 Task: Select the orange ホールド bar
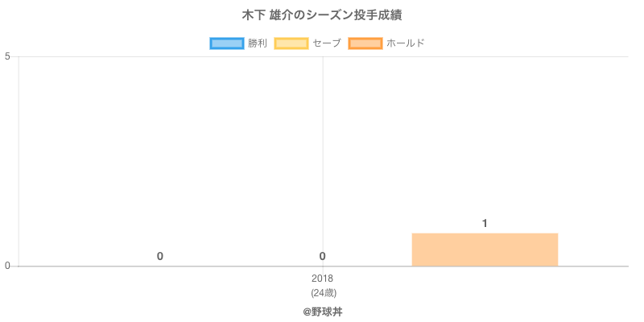click(485, 250)
